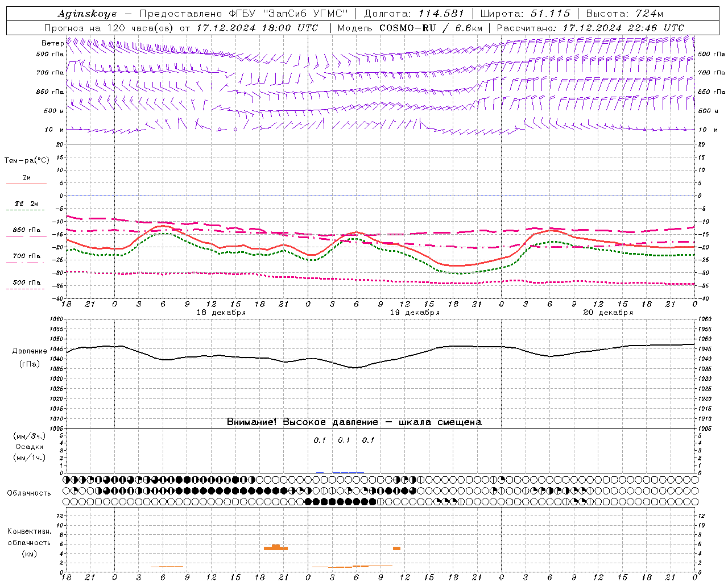Click the middle "0.1" precipitation value
Screen dimensions: 728x582
point(344,440)
